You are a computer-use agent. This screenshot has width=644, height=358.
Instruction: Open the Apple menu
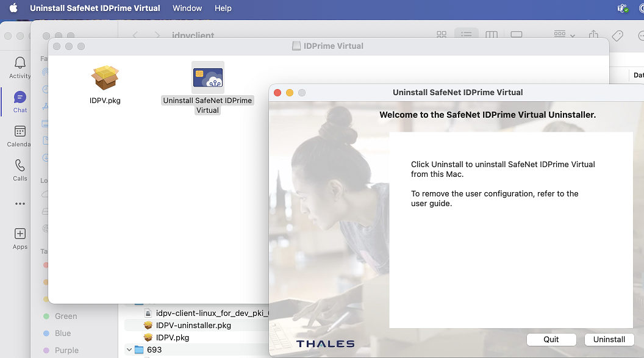(x=13, y=8)
